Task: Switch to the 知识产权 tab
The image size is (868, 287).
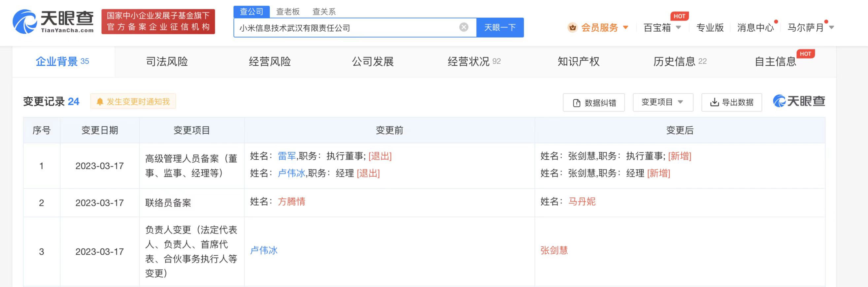Action: click(x=578, y=61)
